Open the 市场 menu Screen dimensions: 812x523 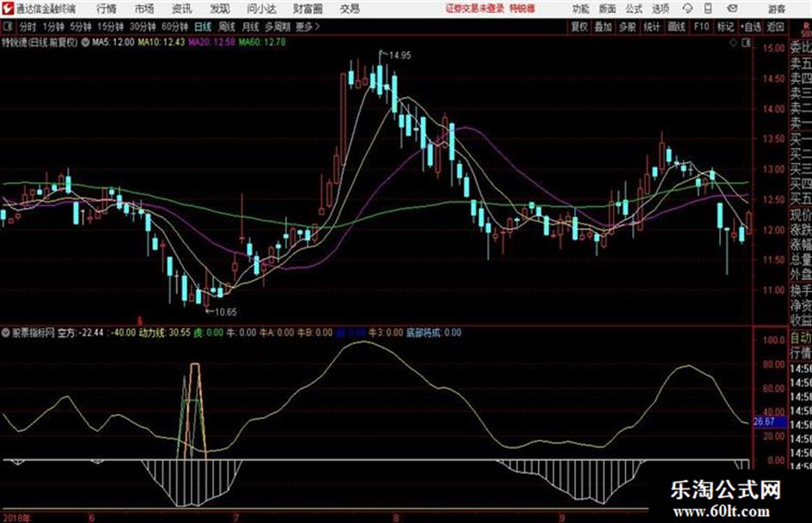[144, 9]
